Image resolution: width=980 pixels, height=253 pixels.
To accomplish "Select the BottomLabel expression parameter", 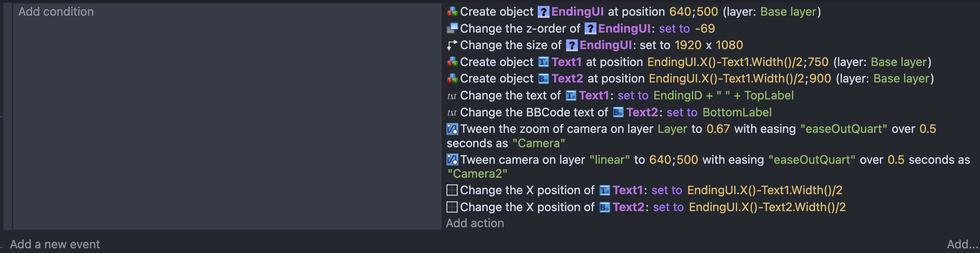I will pyautogui.click(x=737, y=113).
